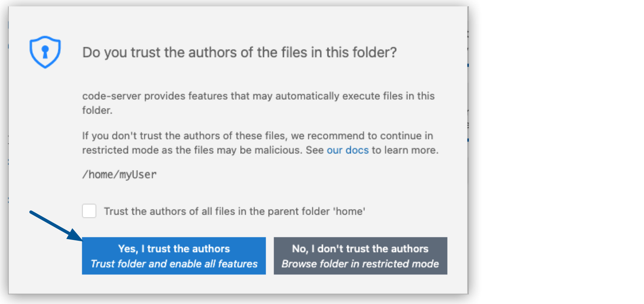Viewport: 644px width, 304px height.
Task: Click the code-server warning paragraph
Action: pos(259,103)
